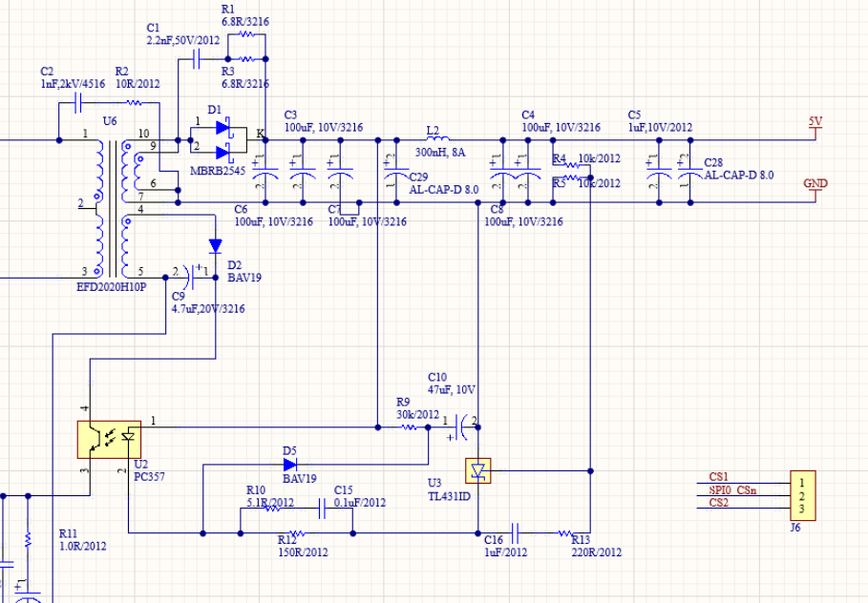This screenshot has height=603, width=868.
Task: Click the SPI0_CSn net label
Action: point(731,489)
